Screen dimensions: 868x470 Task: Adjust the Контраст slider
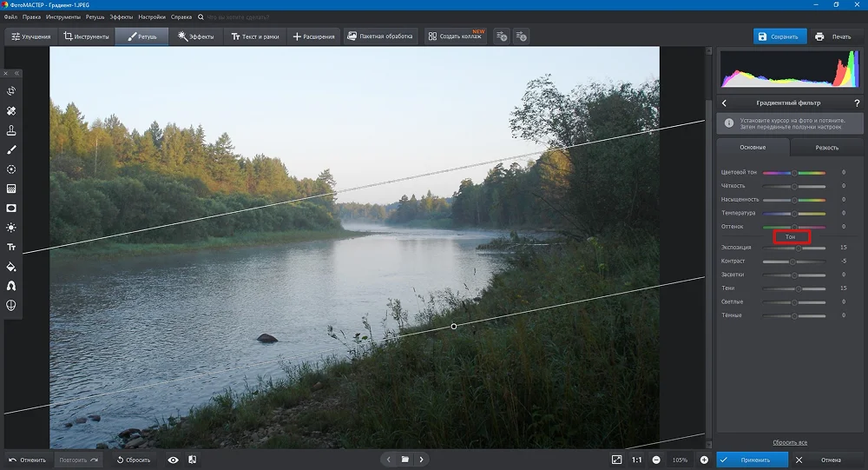[794, 261]
